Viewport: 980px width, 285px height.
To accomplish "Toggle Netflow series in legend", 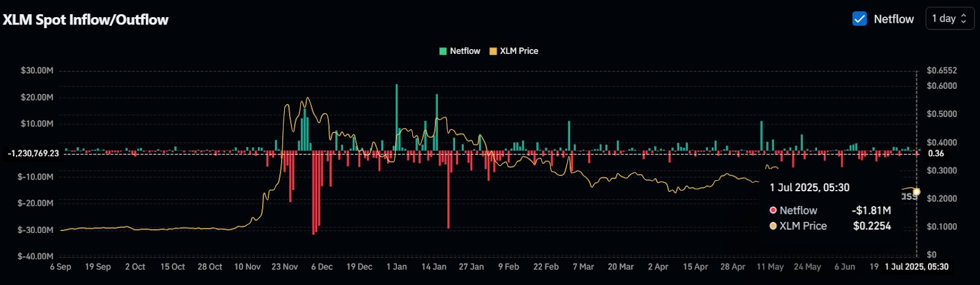I will click(x=459, y=51).
